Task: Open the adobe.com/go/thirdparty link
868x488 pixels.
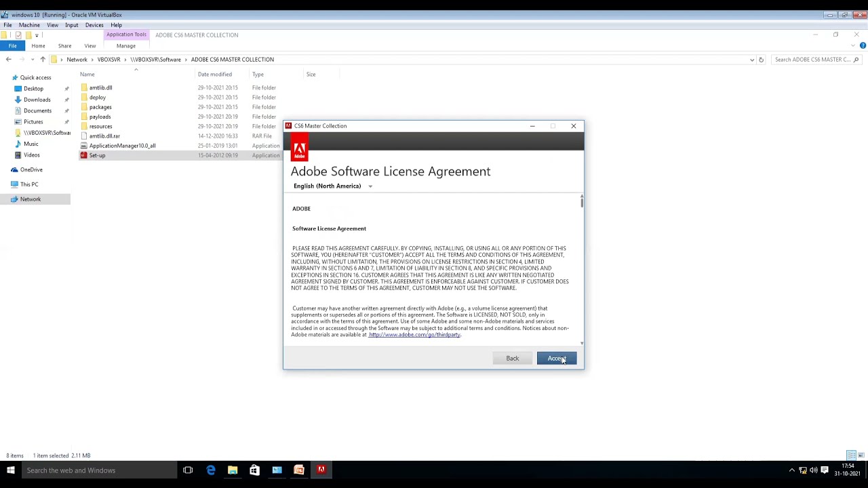Action: (414, 335)
